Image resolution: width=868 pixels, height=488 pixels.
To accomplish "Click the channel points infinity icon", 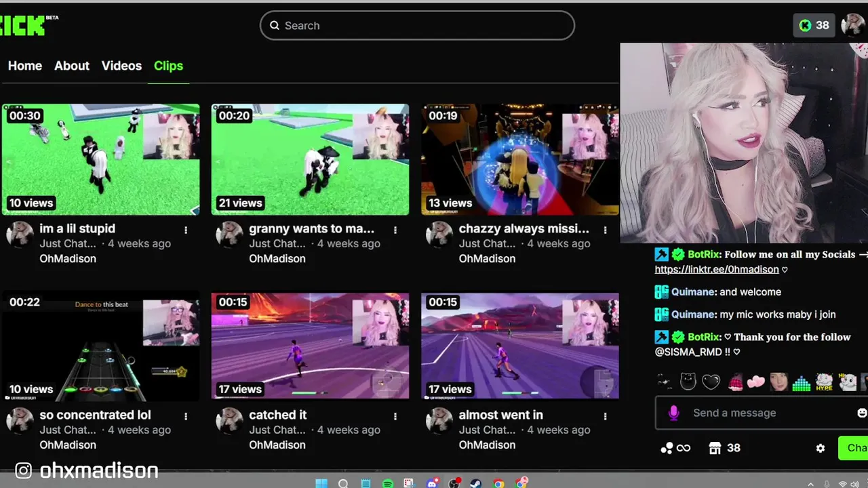I will 675,448.
